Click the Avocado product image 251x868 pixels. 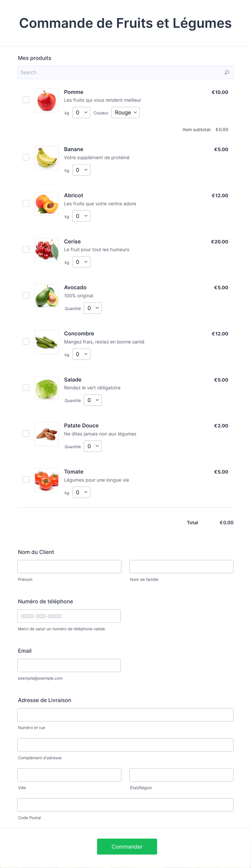(x=46, y=296)
